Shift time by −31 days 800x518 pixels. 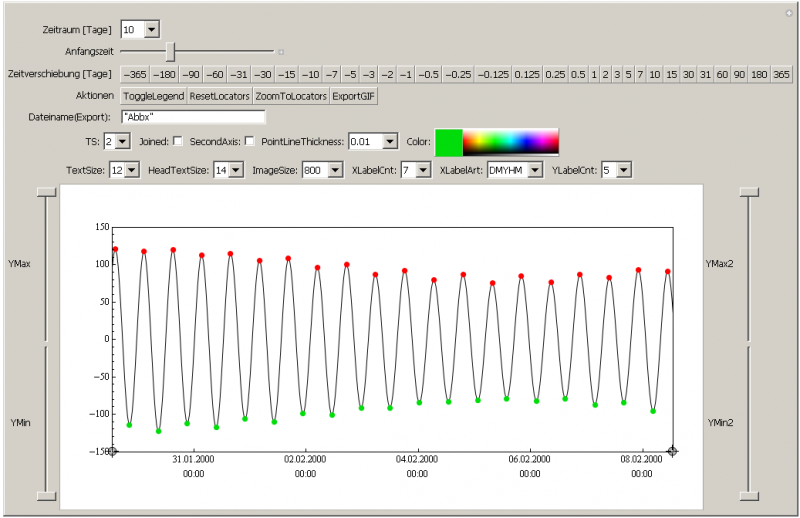coord(239,75)
